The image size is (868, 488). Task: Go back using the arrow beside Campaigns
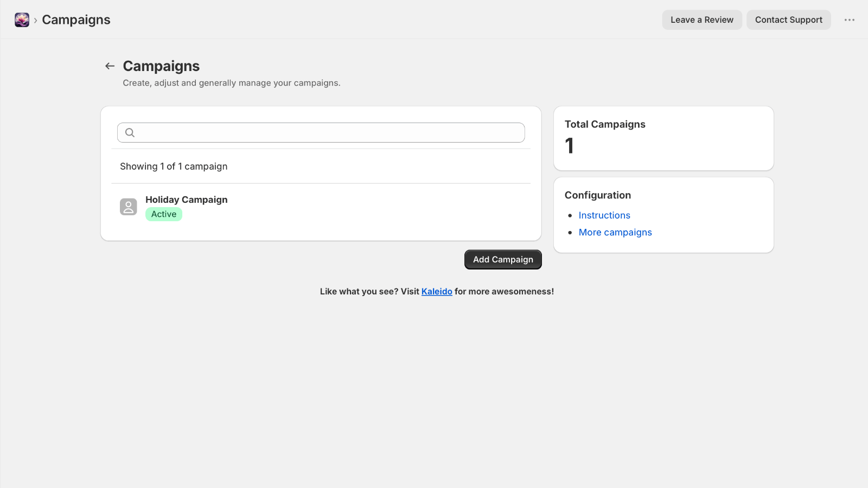click(110, 66)
